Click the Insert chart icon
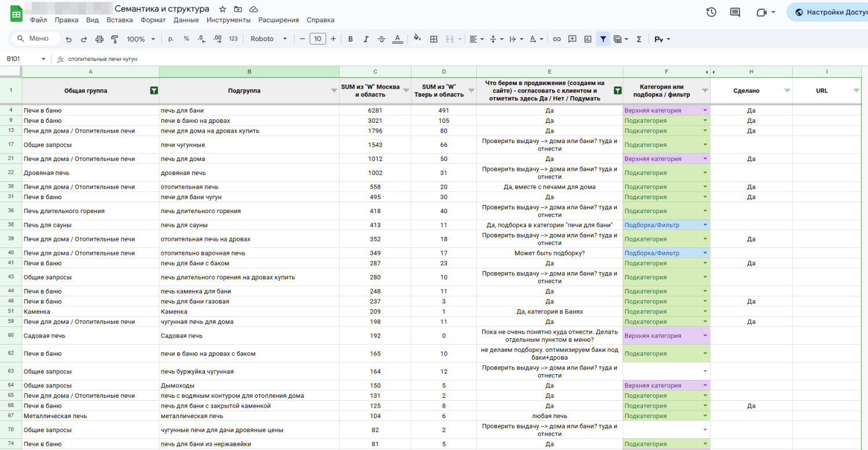This screenshot has height=450, width=868. pos(588,39)
